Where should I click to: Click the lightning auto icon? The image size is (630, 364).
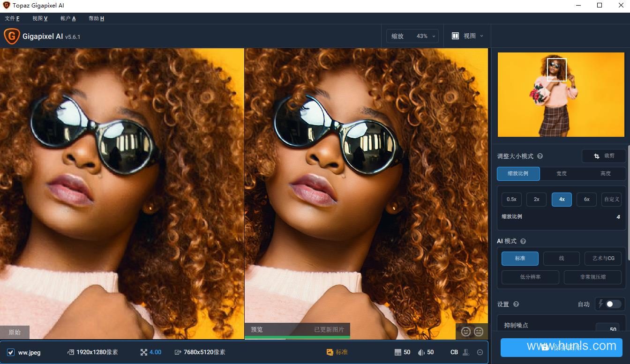[601, 304]
